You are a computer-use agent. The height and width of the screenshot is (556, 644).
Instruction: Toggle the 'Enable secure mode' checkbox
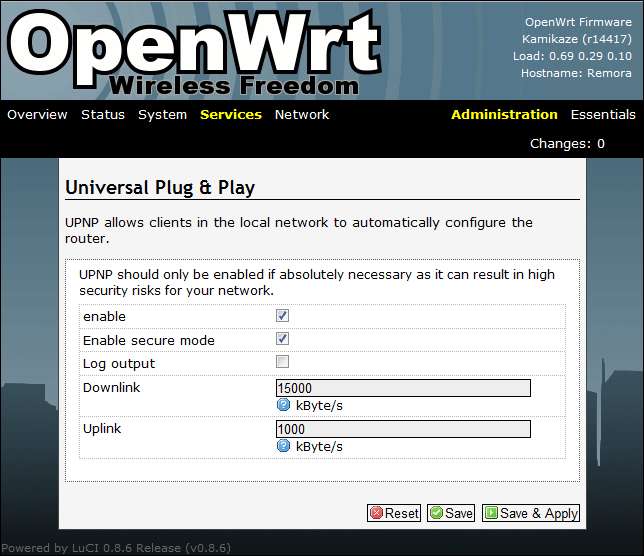(282, 339)
